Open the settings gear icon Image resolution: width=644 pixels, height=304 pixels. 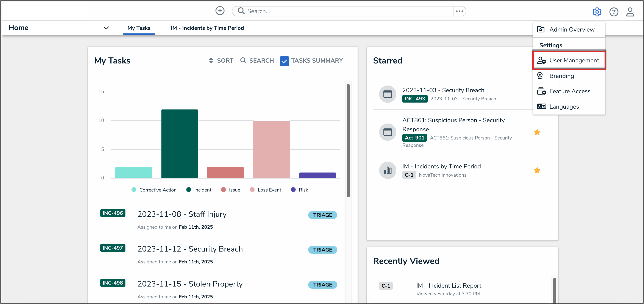tap(597, 12)
